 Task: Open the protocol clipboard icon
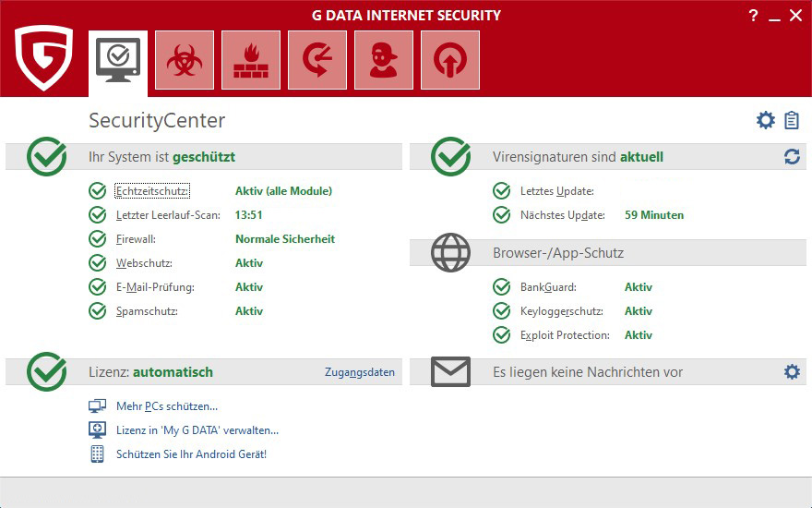click(792, 120)
